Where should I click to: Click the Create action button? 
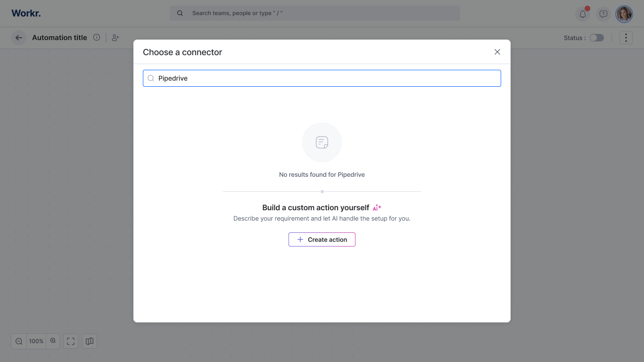click(322, 239)
